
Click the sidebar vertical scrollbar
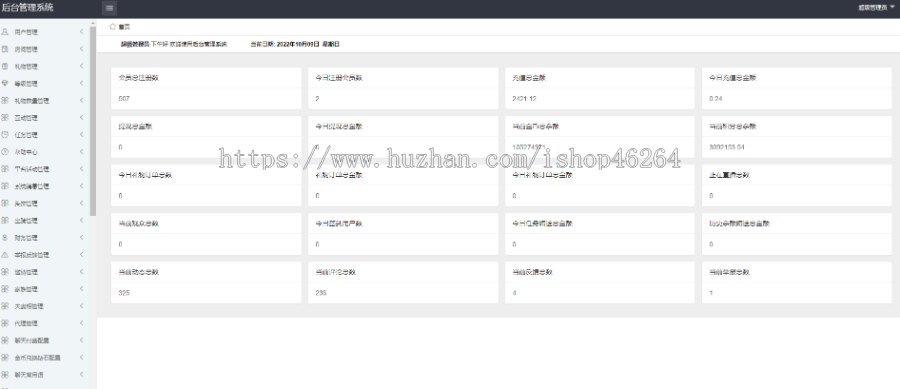(x=93, y=120)
